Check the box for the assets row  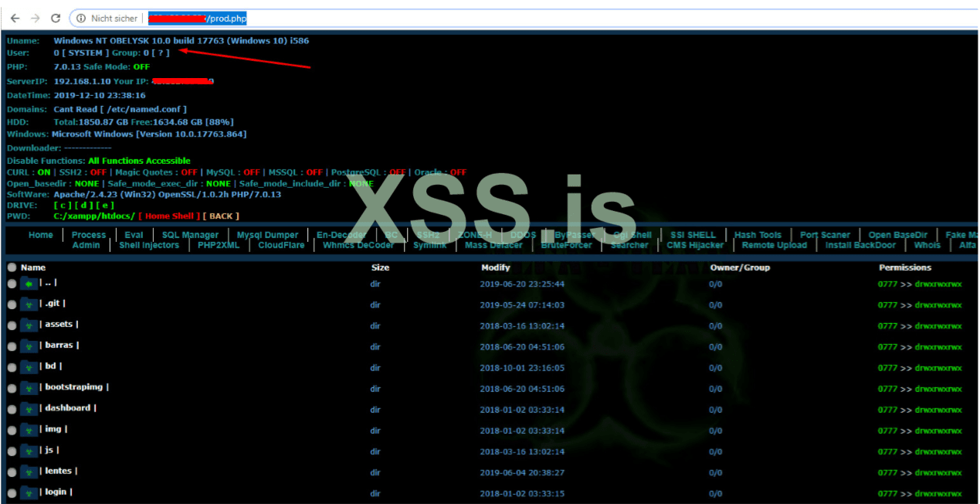tap(12, 326)
